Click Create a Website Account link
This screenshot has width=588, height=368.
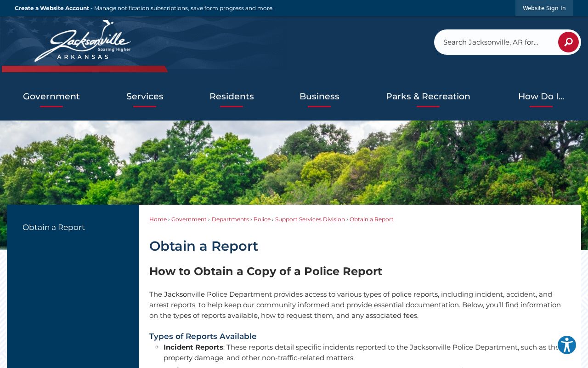coord(52,8)
